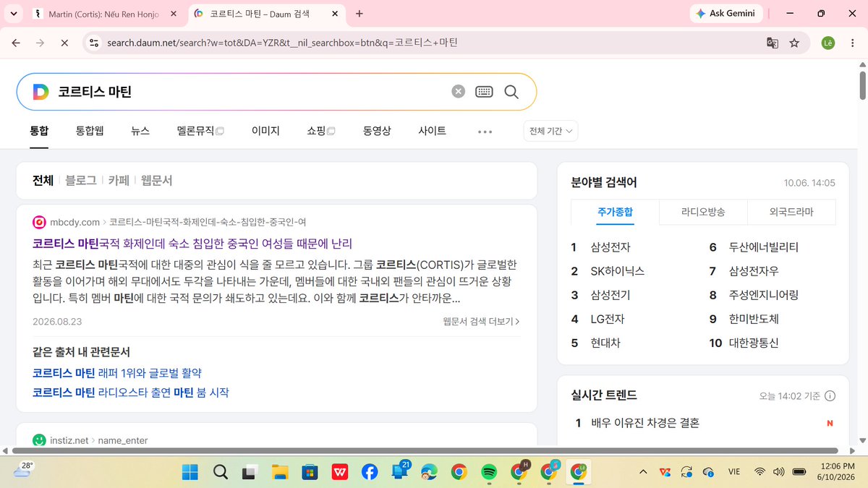The height and width of the screenshot is (488, 868).
Task: Select the 외국드라마 keyword tab
Action: (x=791, y=212)
